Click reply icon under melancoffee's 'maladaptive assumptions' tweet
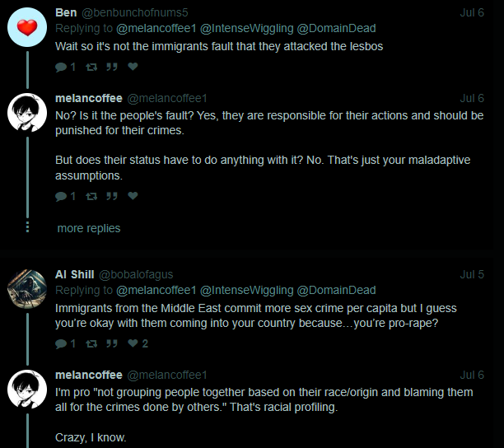 [x=61, y=196]
